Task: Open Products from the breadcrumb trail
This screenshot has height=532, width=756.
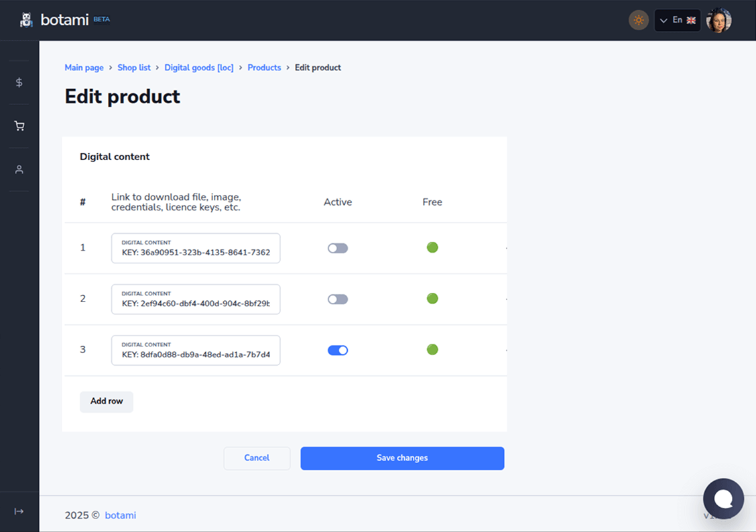Action: point(264,67)
